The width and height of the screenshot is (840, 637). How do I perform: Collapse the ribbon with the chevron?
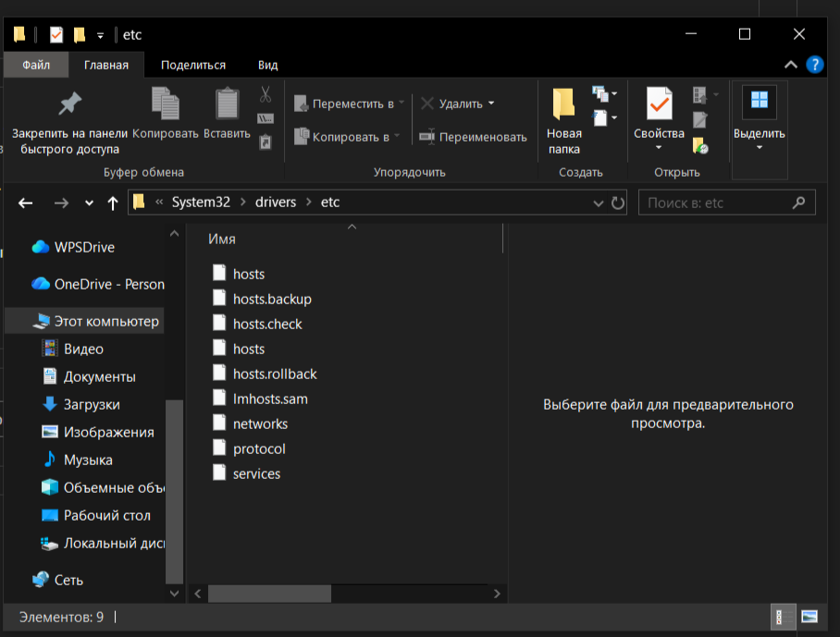[790, 65]
